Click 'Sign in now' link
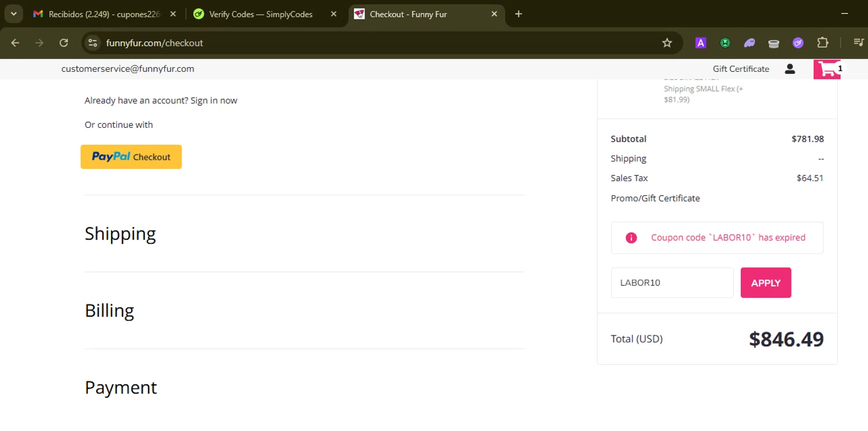 pyautogui.click(x=214, y=100)
